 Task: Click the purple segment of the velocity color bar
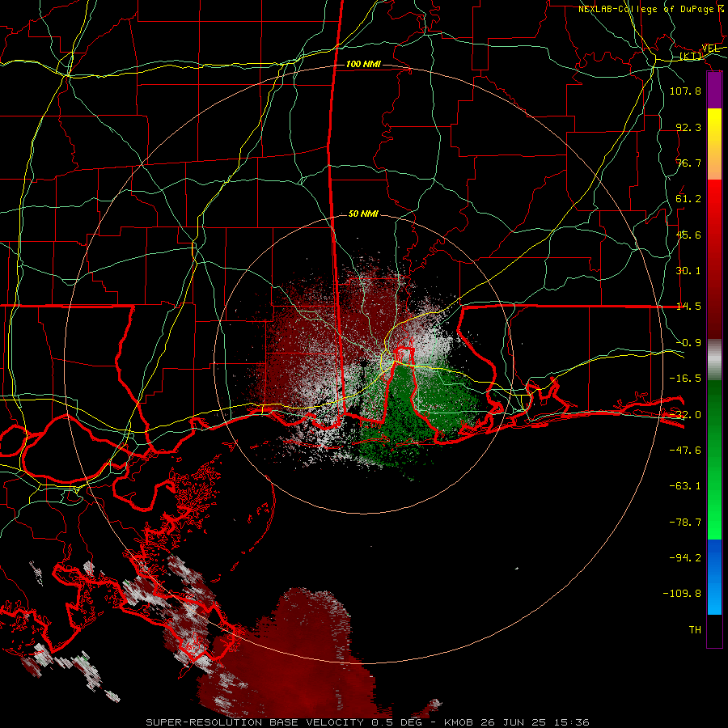coord(714,91)
